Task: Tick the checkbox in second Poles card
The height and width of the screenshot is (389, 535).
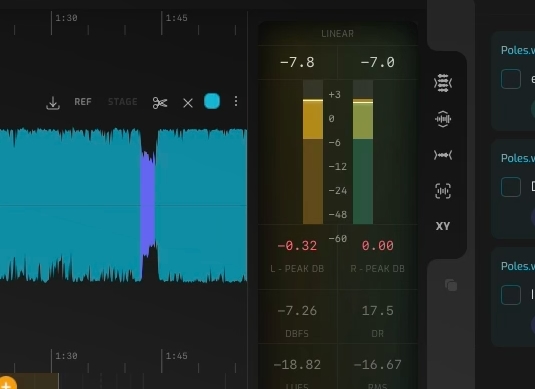Action: click(x=511, y=187)
